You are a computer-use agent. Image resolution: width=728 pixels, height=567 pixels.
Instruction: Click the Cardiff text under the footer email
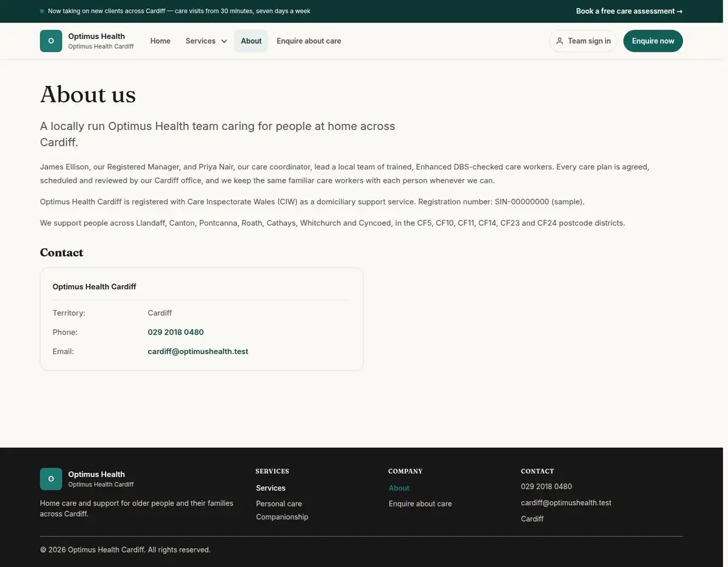click(x=532, y=519)
